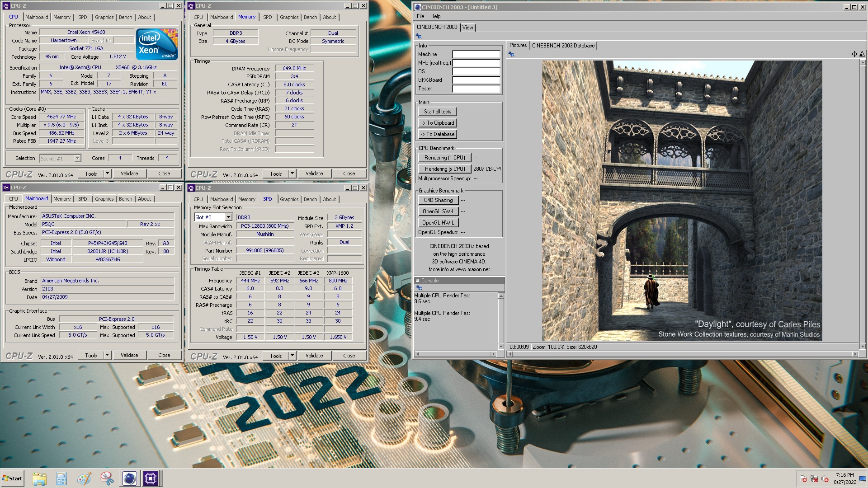Click the 2807 CB-CPU score text

tap(487, 169)
